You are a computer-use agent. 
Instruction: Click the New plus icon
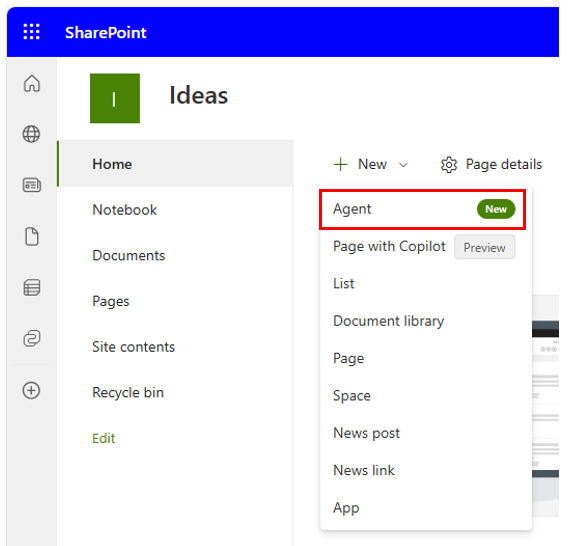tap(341, 164)
